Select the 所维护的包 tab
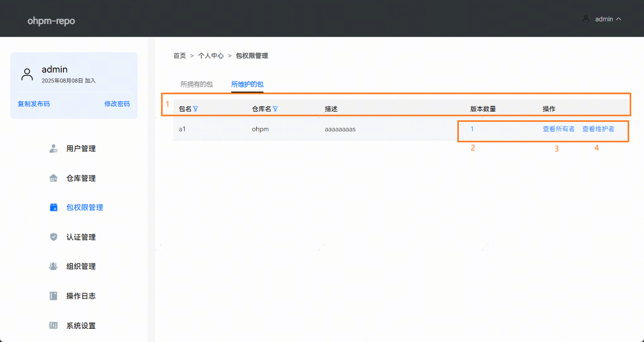Image resolution: width=644 pixels, height=342 pixels. 247,84
